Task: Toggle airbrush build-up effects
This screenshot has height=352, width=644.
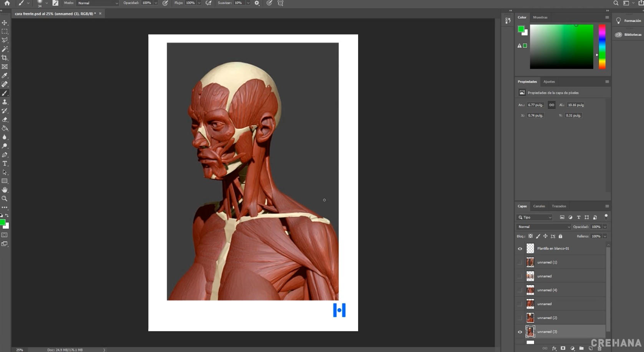Action: click(209, 3)
